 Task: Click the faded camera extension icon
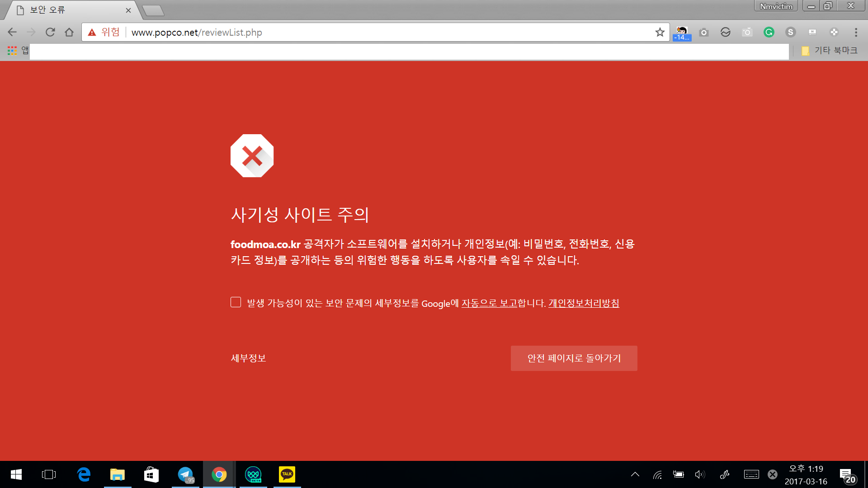(747, 32)
